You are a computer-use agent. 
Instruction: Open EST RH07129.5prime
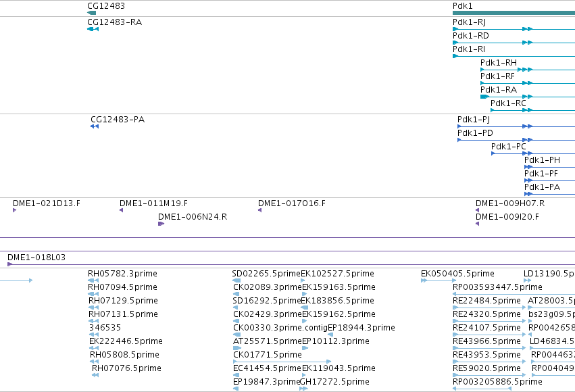click(x=123, y=301)
